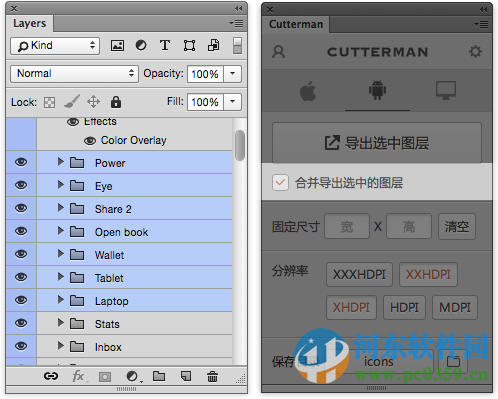Add a layer mask icon
Screen dimensions: 498x399
coord(105,377)
